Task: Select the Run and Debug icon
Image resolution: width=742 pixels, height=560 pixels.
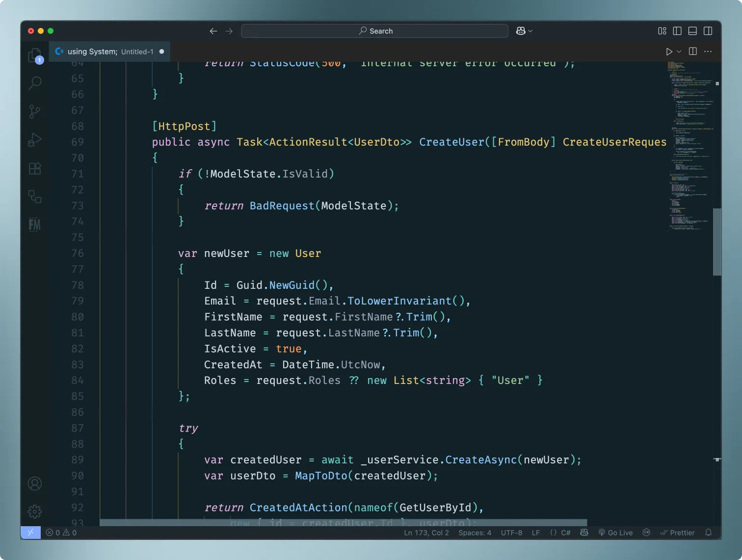Action: (34, 140)
